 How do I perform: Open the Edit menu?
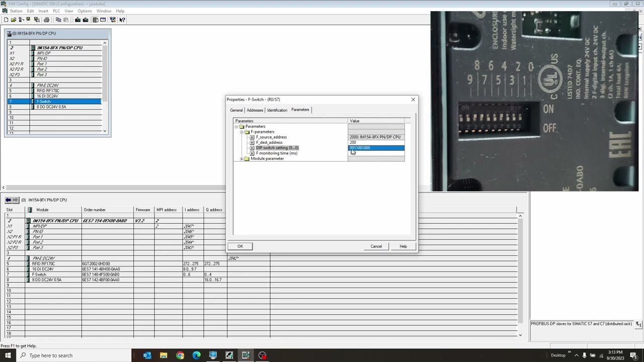point(31,11)
